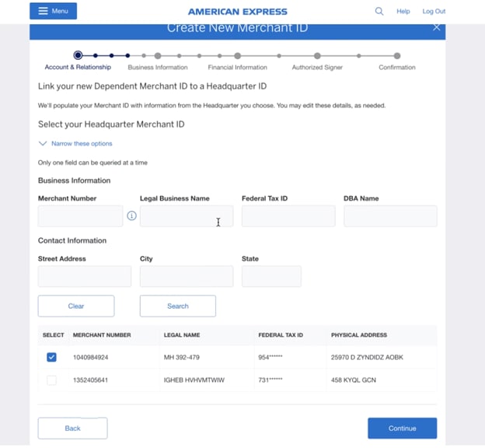Click the Continue button
This screenshot has height=448, width=485.
[402, 428]
